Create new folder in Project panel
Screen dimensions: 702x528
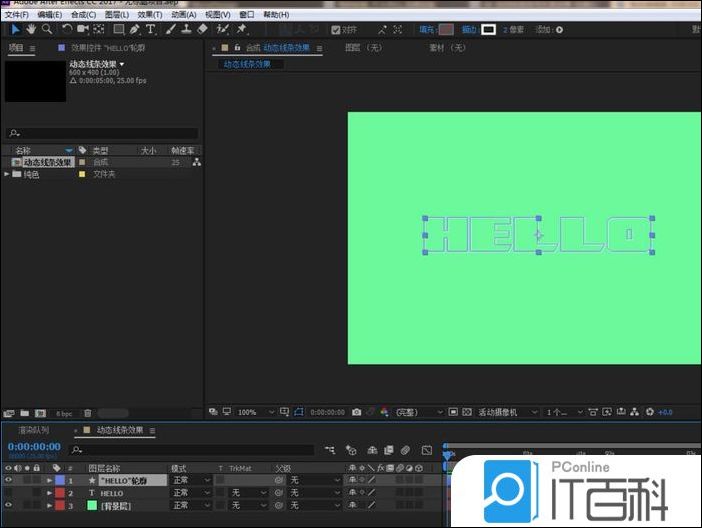coord(25,413)
